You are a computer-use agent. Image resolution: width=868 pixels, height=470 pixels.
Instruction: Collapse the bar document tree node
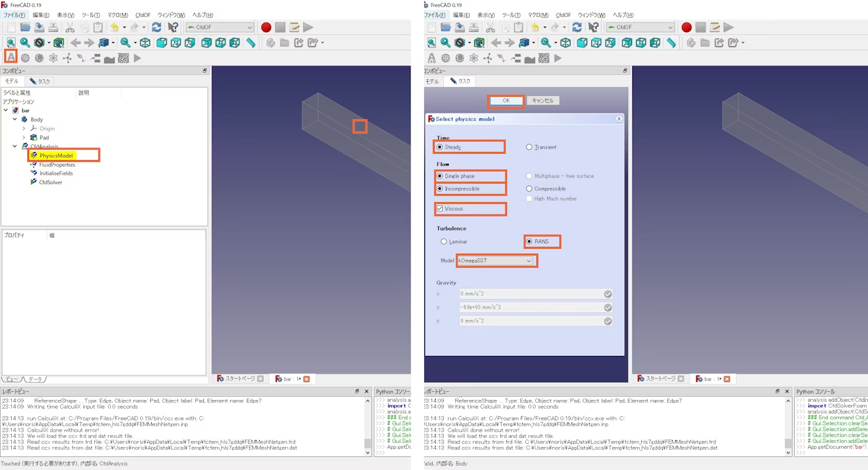(x=6, y=110)
